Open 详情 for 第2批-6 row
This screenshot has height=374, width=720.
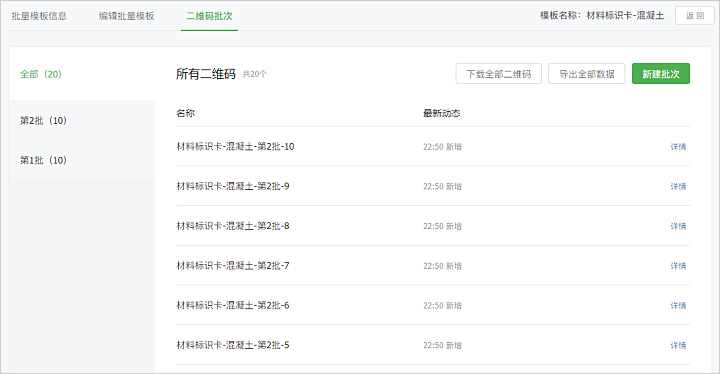coord(678,306)
